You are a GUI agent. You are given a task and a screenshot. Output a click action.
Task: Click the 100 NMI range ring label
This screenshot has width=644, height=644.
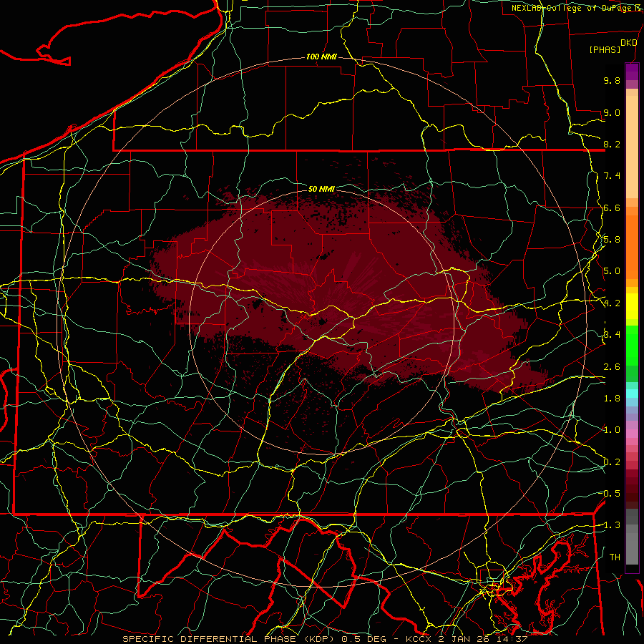click(x=321, y=57)
